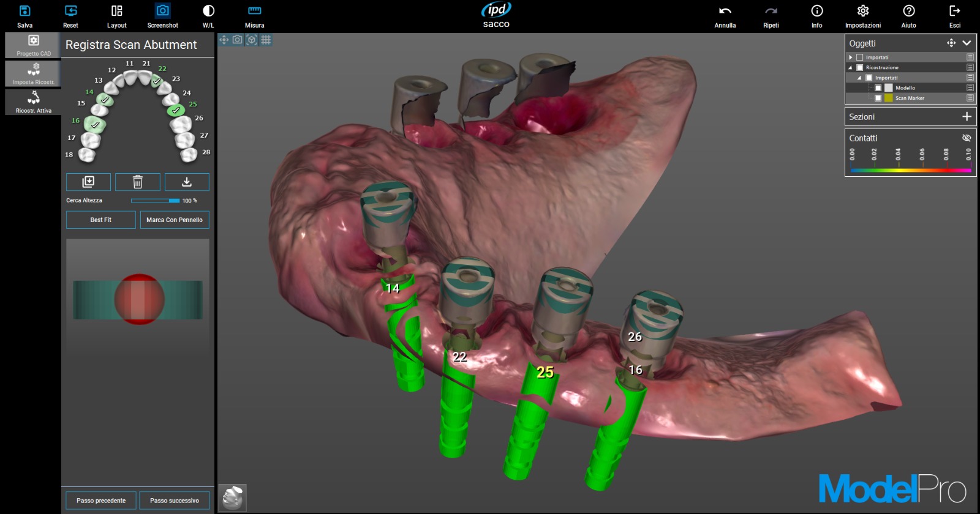Click the Sezioni panel header
Image resolution: width=980 pixels, height=514 pixels.
911,116
